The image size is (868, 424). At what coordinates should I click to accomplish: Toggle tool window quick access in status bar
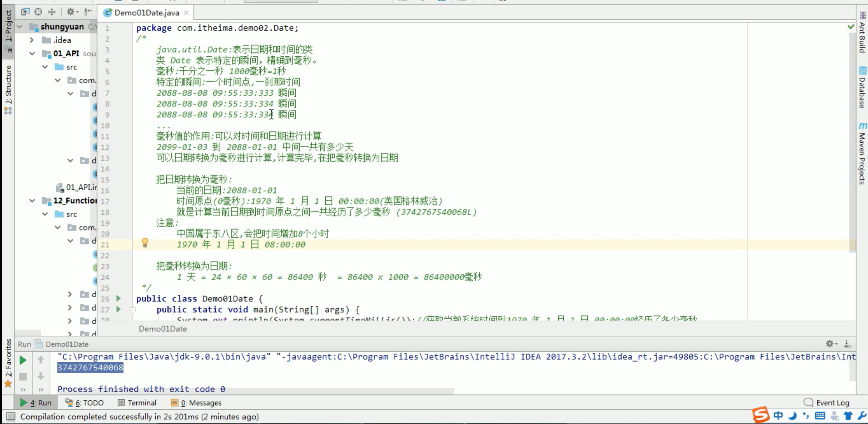tap(11, 416)
